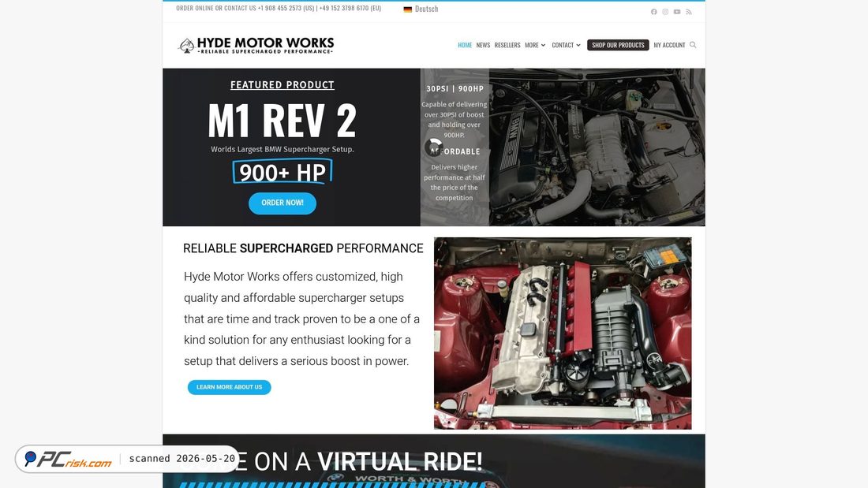Image resolution: width=868 pixels, height=488 pixels.
Task: Open the Instagram social icon
Action: [665, 12]
